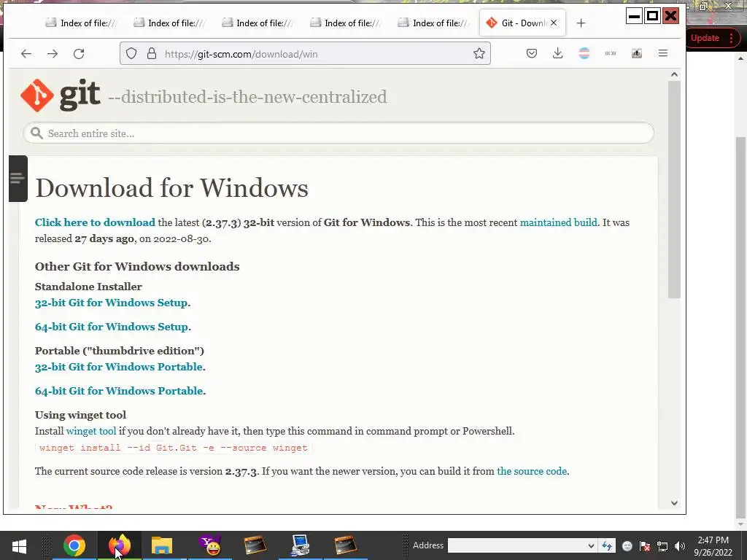747x560 pixels.
Task: Open File Explorer from the taskbar
Action: pyautogui.click(x=162, y=545)
